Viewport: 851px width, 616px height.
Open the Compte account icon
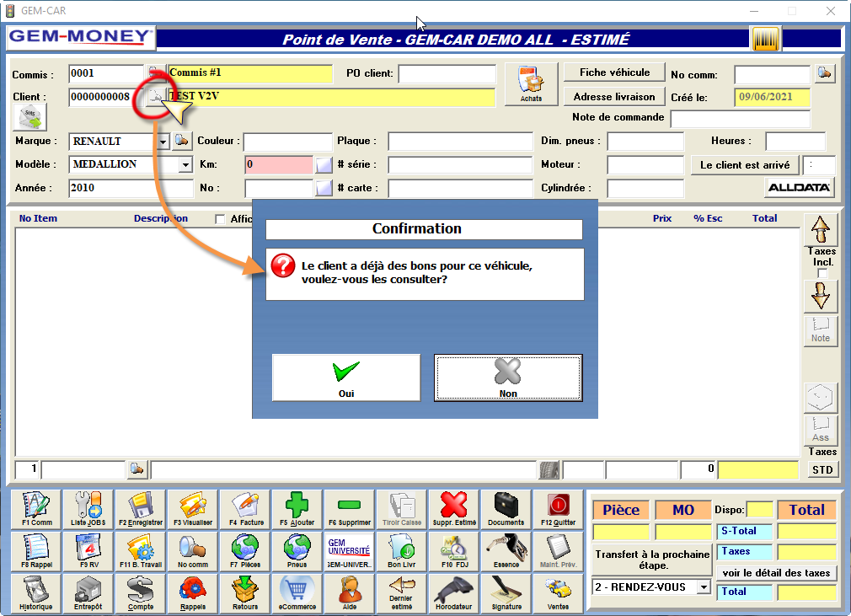click(141, 593)
